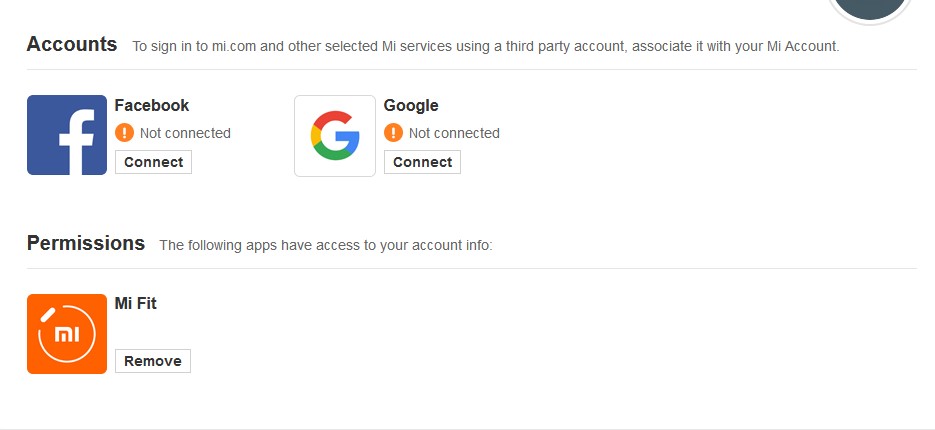935x430 pixels.
Task: Click the third-party account sign-in description
Action: [x=485, y=46]
